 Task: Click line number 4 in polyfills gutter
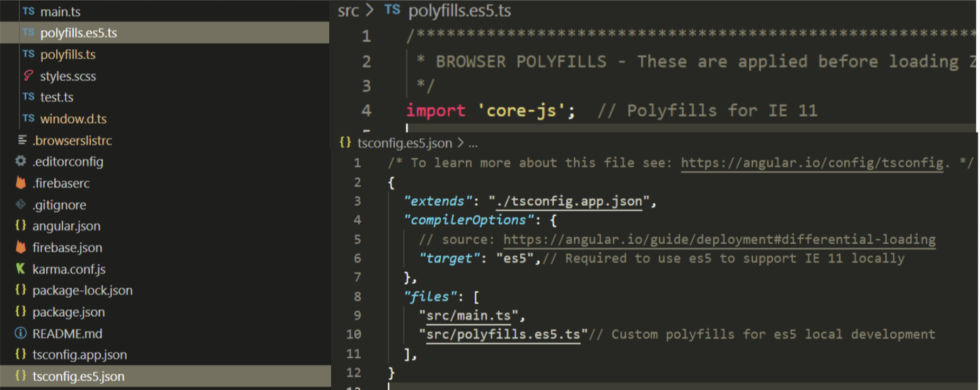point(366,111)
